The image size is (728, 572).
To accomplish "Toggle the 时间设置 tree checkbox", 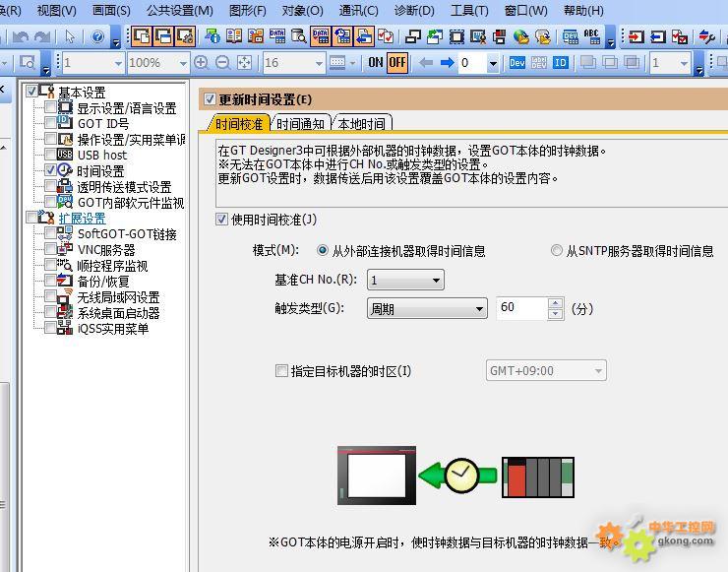I will [50, 170].
